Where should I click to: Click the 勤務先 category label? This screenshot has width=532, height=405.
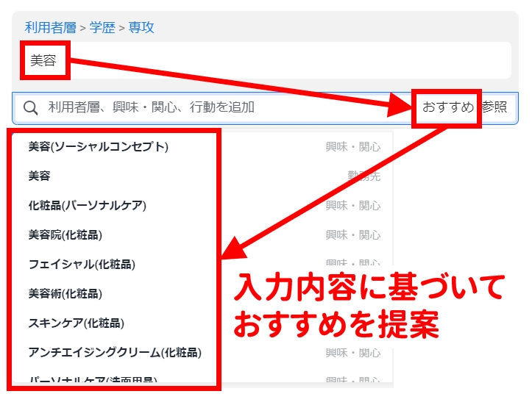(x=363, y=176)
